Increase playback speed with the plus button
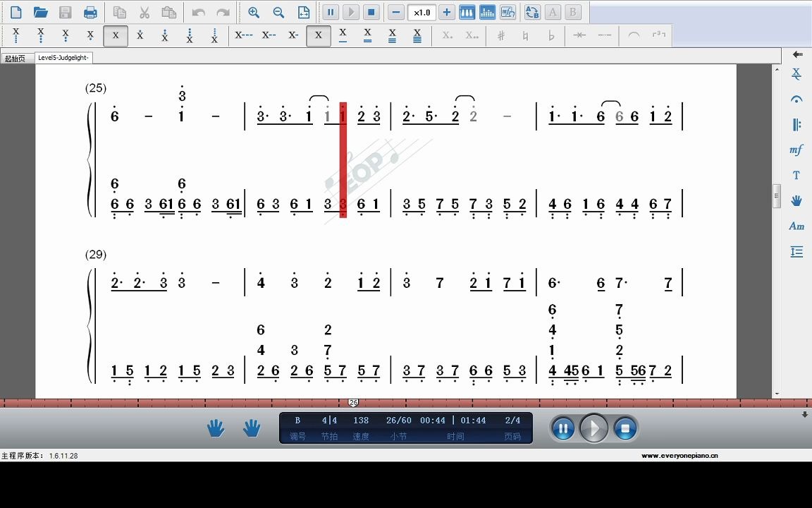Image resolution: width=812 pixels, height=508 pixels. click(446, 12)
